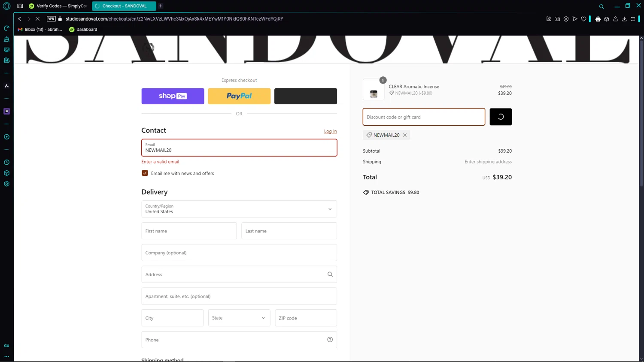View site security lock information
The image size is (644, 362).
coord(60,19)
